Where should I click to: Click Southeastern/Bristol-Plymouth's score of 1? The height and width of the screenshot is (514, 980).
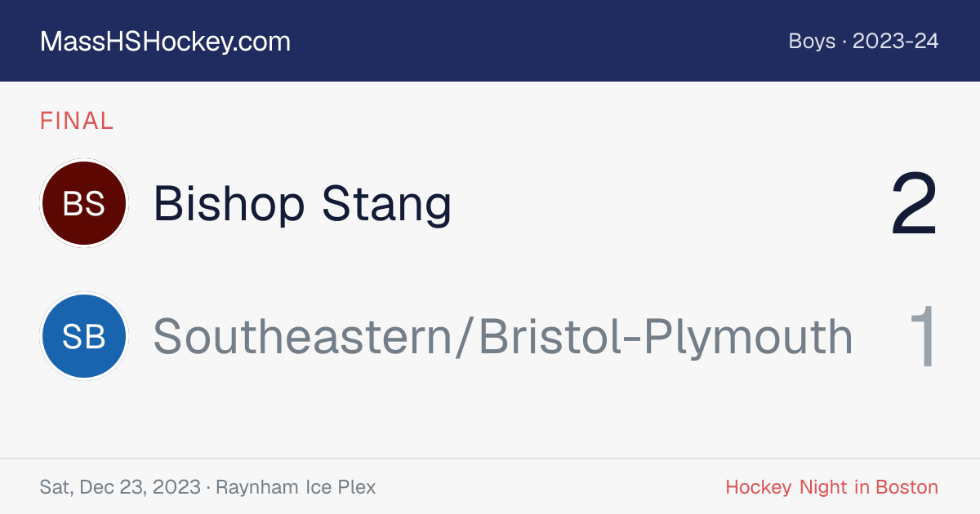(924, 337)
